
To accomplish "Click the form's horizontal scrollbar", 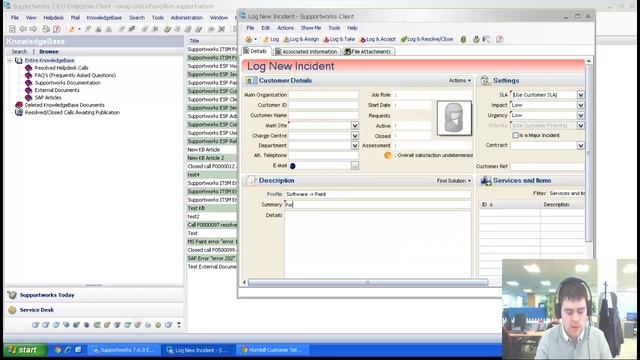I will coord(368,282).
